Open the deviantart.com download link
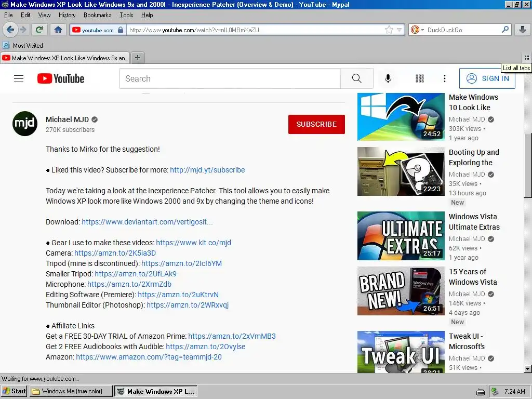Viewport: 532px width, 399px height. (147, 222)
